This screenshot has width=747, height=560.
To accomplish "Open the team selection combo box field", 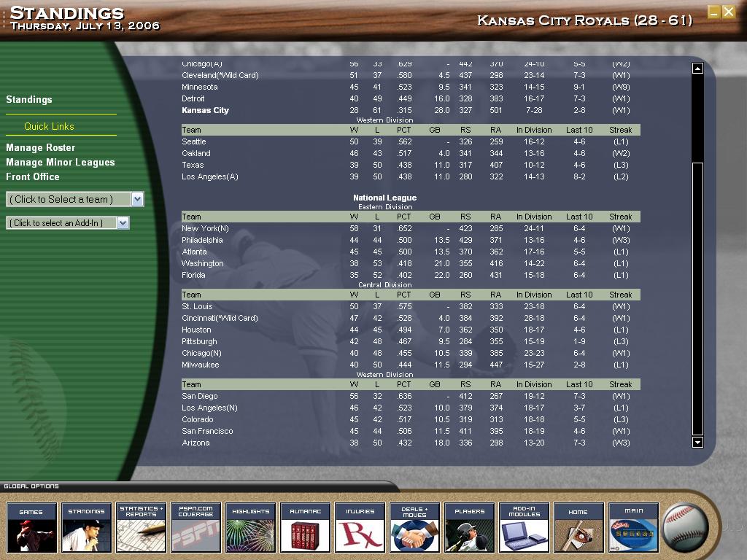I will point(75,199).
